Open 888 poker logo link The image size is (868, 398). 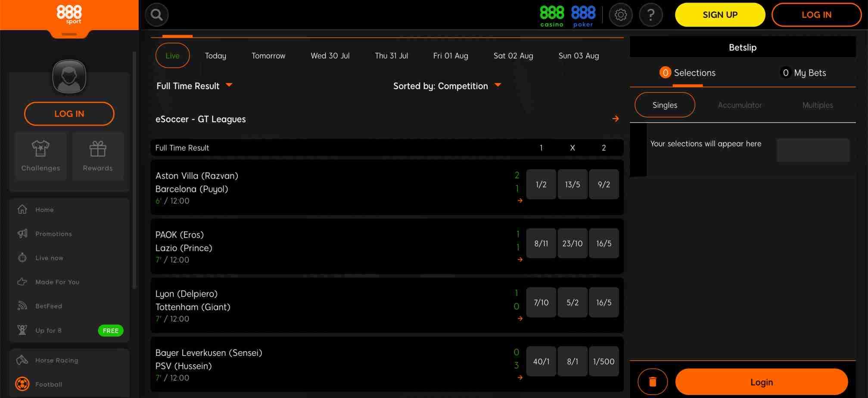pos(583,16)
